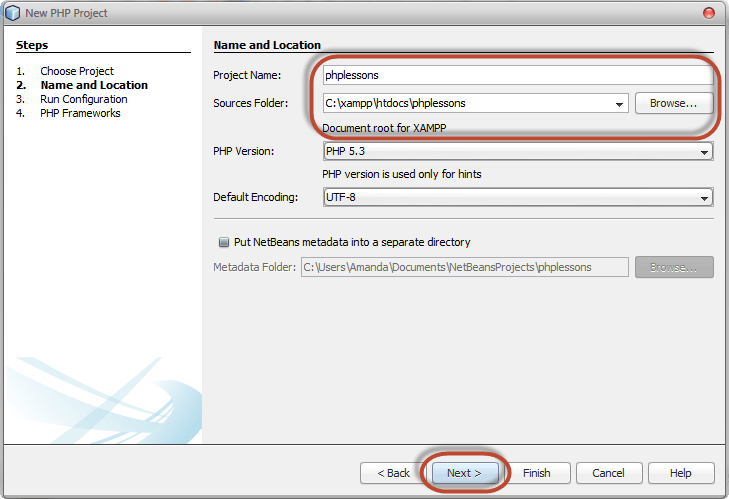The height and width of the screenshot is (499, 729).
Task: Open the Default Encoding dropdown
Action: (x=517, y=198)
